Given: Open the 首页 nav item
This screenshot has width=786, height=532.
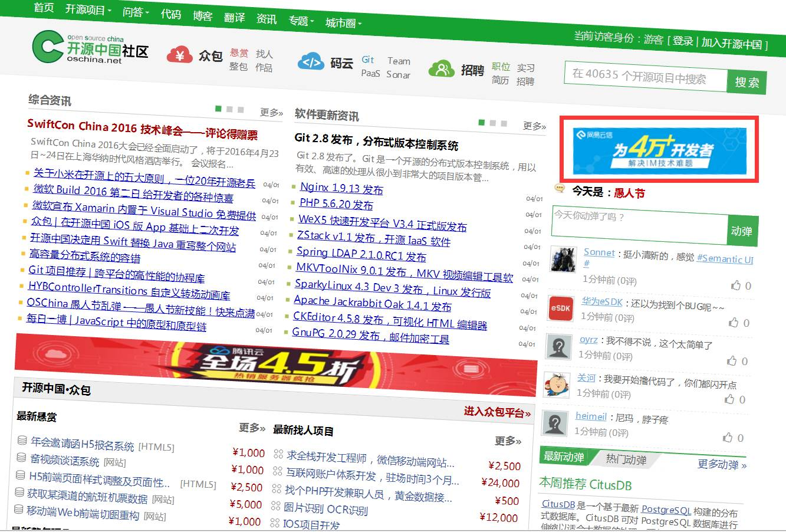Looking at the screenshot, I should (44, 8).
